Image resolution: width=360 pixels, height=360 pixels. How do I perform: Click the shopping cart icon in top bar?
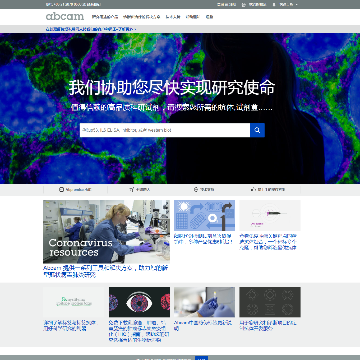244,5
